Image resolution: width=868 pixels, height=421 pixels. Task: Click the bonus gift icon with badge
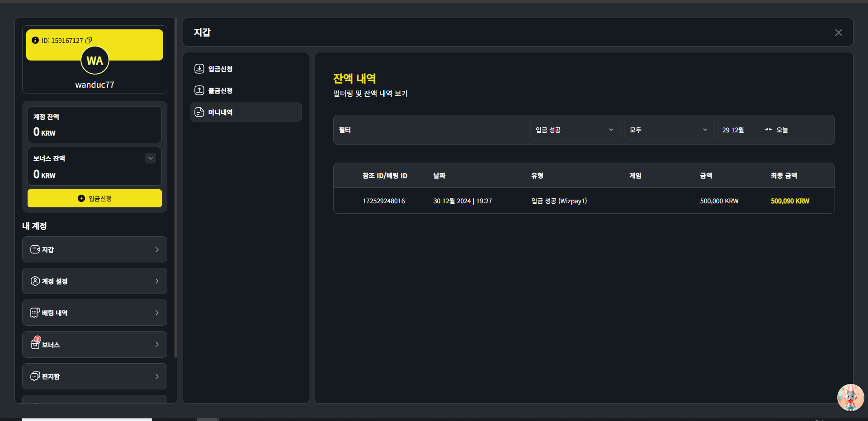coord(35,343)
